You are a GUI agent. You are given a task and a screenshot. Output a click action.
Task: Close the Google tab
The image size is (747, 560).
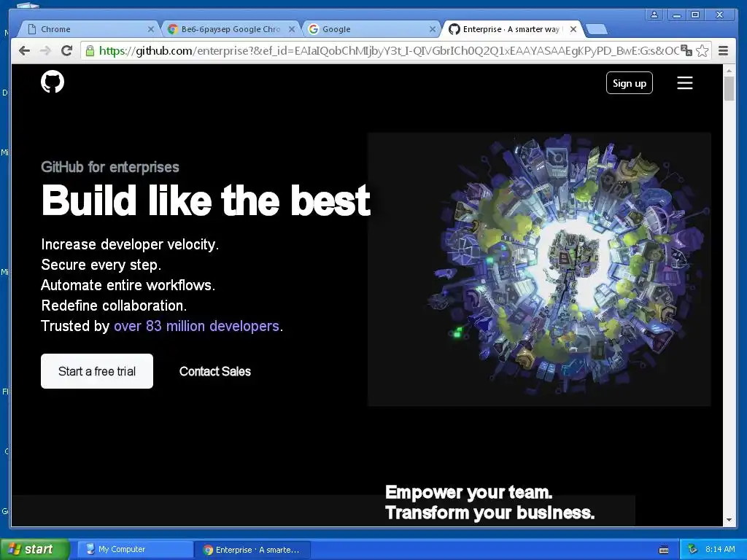432,29
